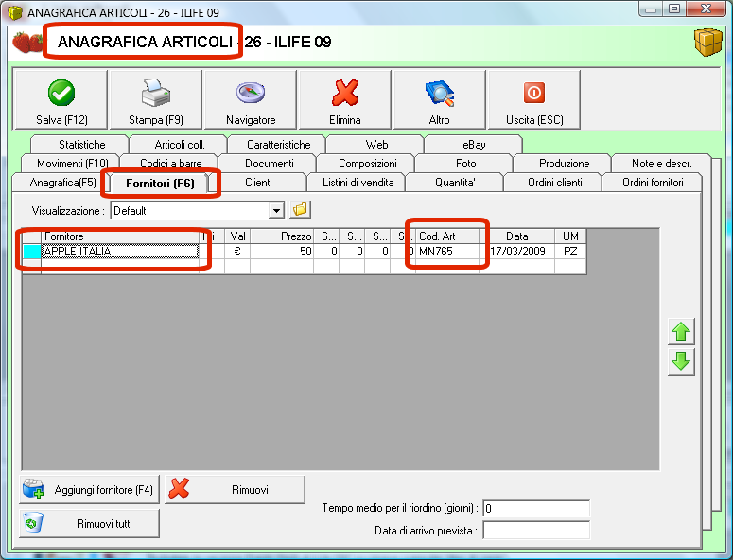This screenshot has height=560, width=733.
Task: Open the Visualizzazione dropdown arrow
Action: pos(276,211)
